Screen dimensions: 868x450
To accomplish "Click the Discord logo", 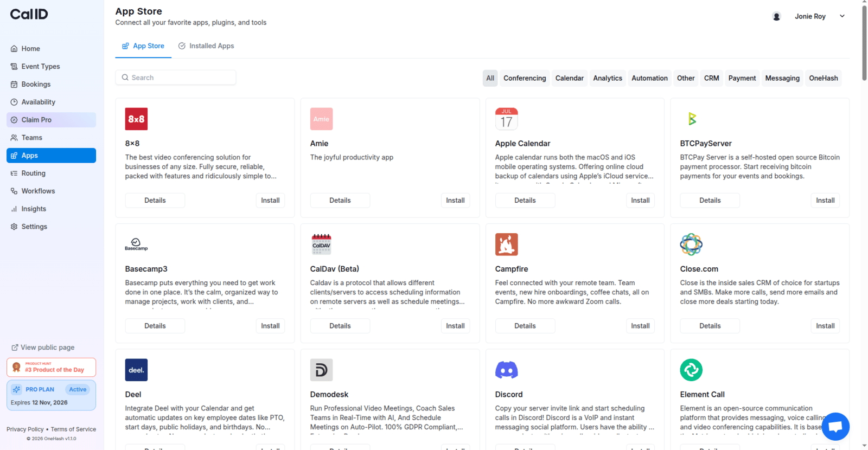I will click(506, 370).
